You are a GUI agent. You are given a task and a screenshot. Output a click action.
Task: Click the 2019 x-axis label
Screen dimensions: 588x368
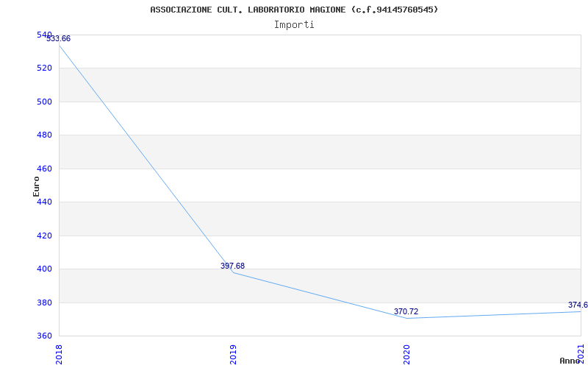pos(233,355)
